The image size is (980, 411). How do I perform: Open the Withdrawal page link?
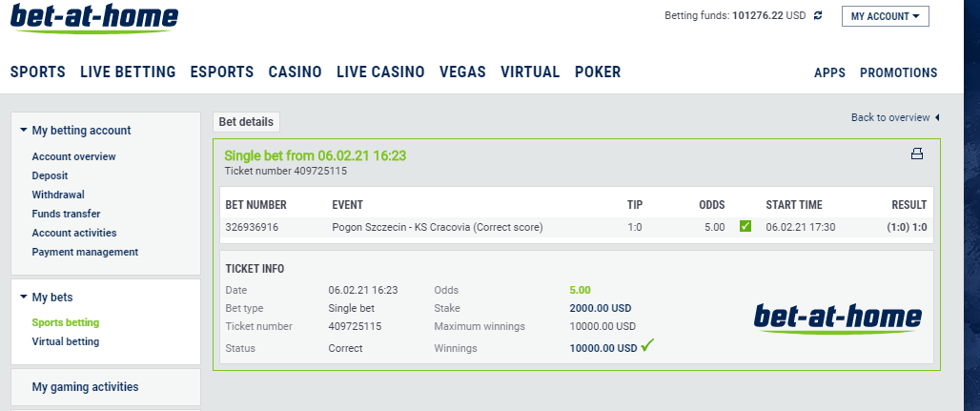(58, 195)
